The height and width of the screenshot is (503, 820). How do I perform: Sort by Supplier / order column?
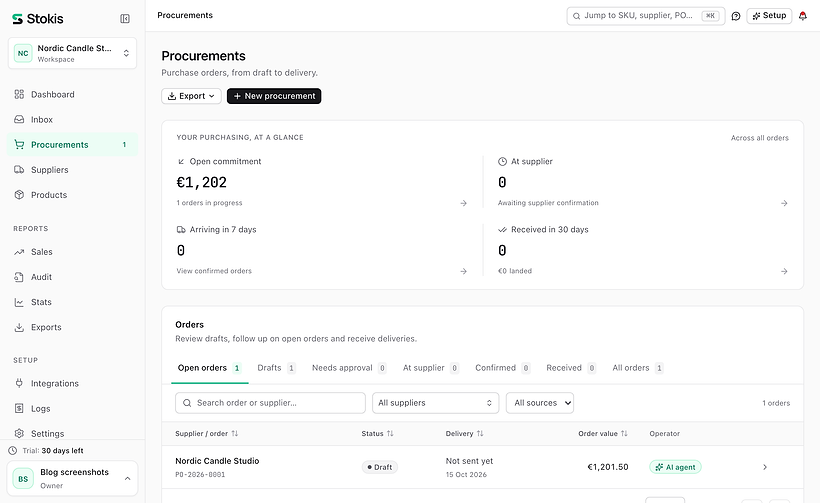click(x=207, y=434)
